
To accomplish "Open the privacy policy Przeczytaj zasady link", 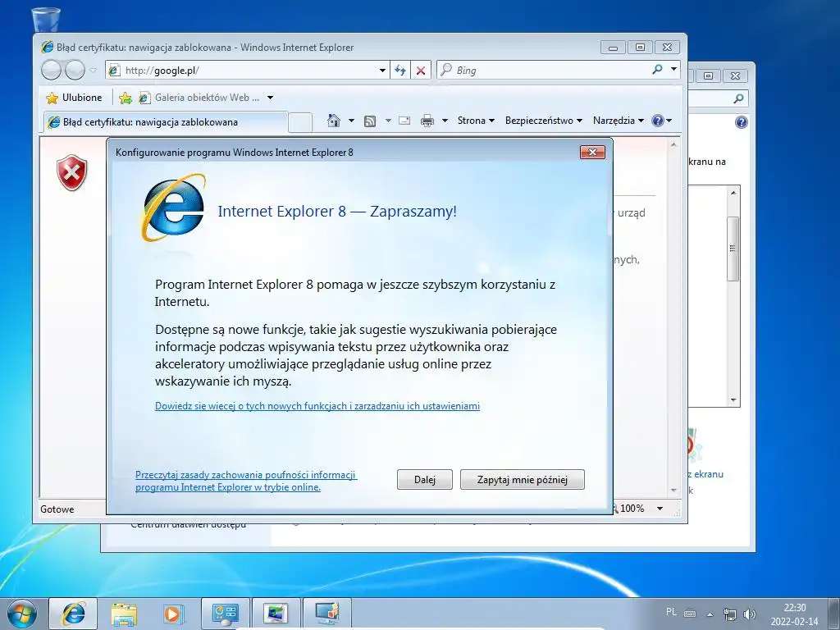I will [x=246, y=481].
